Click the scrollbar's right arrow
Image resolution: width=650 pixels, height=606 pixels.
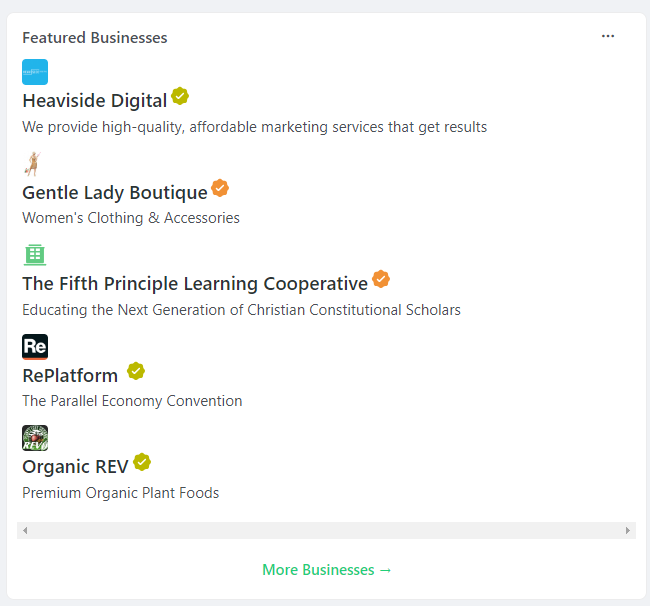pos(628,531)
